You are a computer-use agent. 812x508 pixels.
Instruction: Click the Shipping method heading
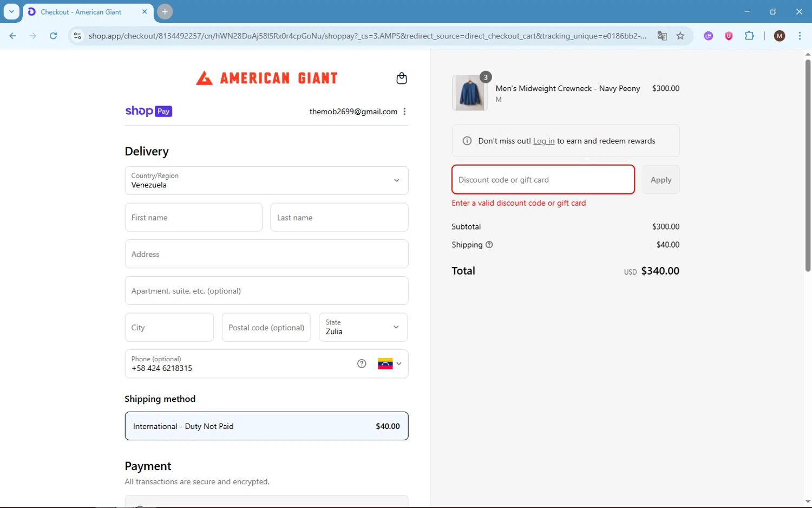(x=160, y=399)
